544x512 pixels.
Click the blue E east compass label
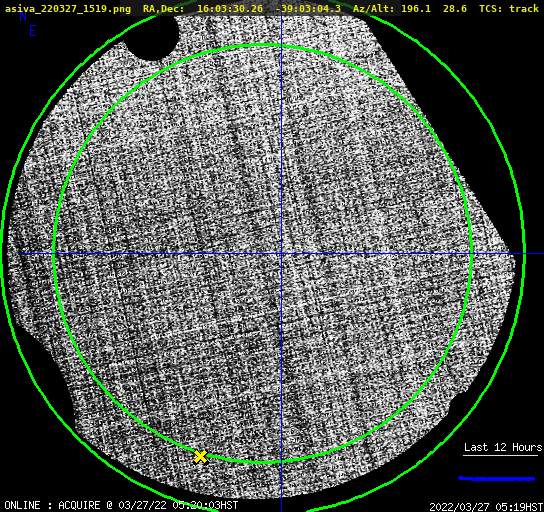pos(33,31)
